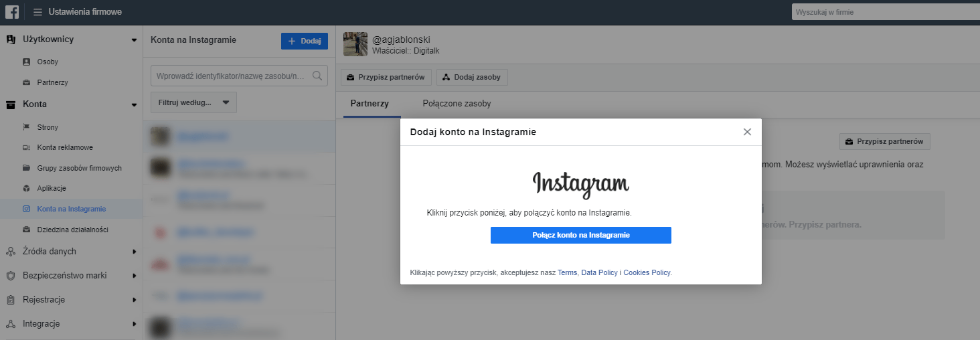The height and width of the screenshot is (340, 980).
Task: Expand the Bezpieczeństwo marki section
Action: 134,276
